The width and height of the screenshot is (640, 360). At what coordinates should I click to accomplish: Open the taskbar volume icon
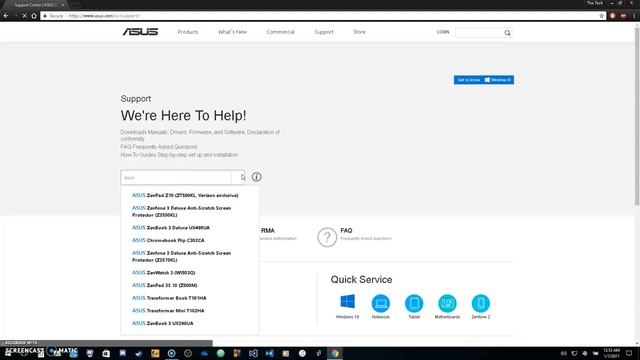click(x=564, y=353)
